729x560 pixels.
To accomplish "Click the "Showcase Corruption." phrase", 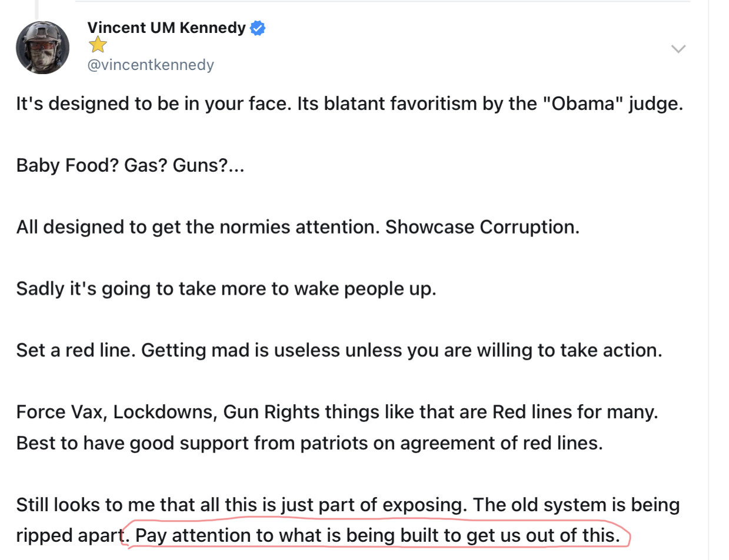I will 482,227.
